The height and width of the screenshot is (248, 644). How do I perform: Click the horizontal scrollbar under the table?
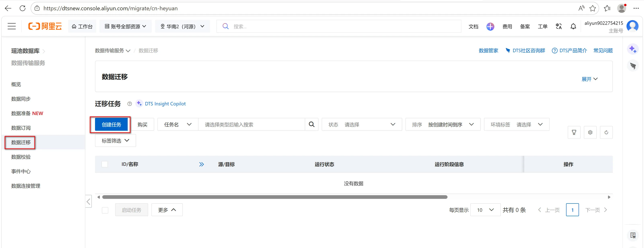[x=275, y=197]
